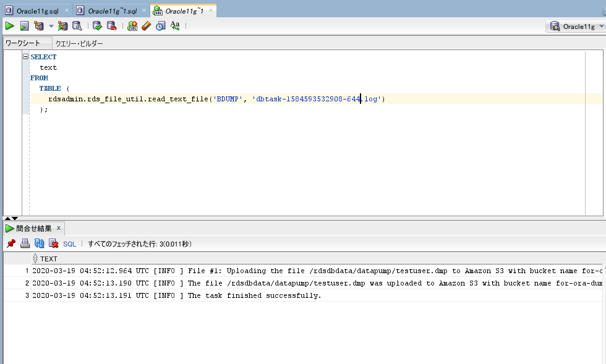Image resolution: width=606 pixels, height=364 pixels.
Task: Sort by the TEXT column header
Action: tap(49, 258)
